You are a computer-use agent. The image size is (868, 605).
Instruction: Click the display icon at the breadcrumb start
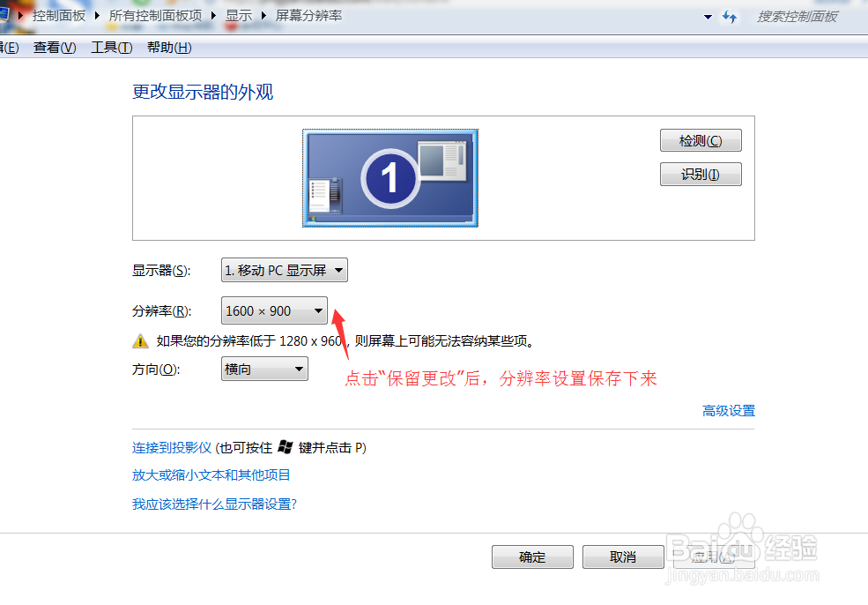pos(5,15)
